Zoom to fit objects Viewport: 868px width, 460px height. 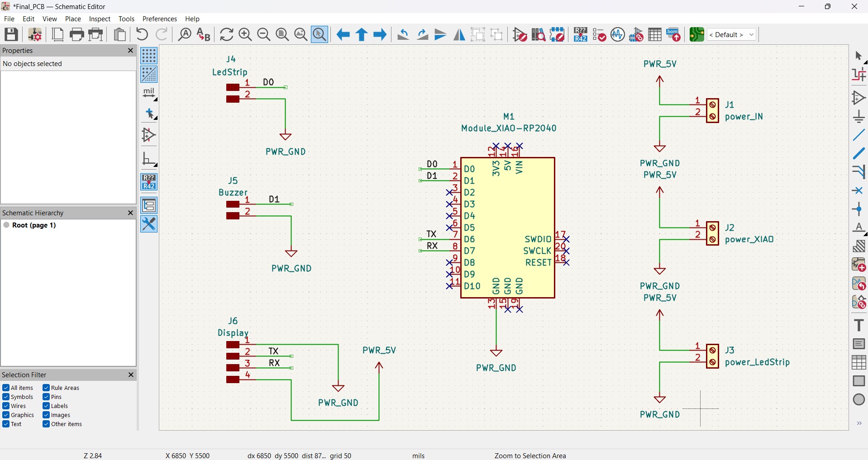click(x=301, y=34)
